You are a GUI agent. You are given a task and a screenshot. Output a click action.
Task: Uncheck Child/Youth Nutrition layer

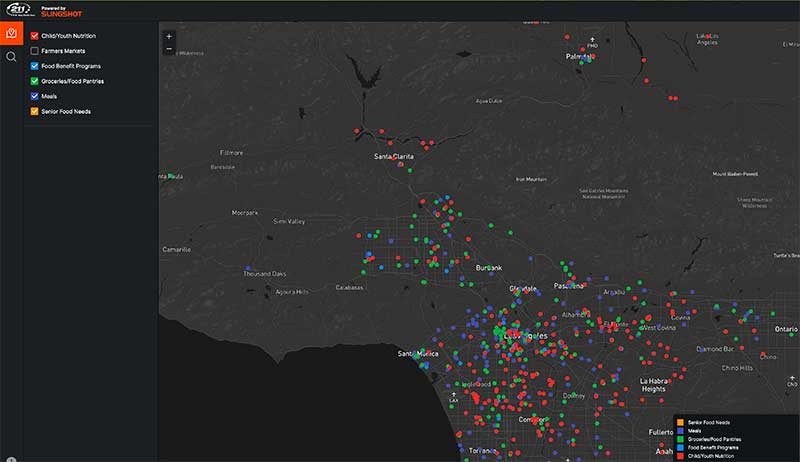click(x=34, y=36)
